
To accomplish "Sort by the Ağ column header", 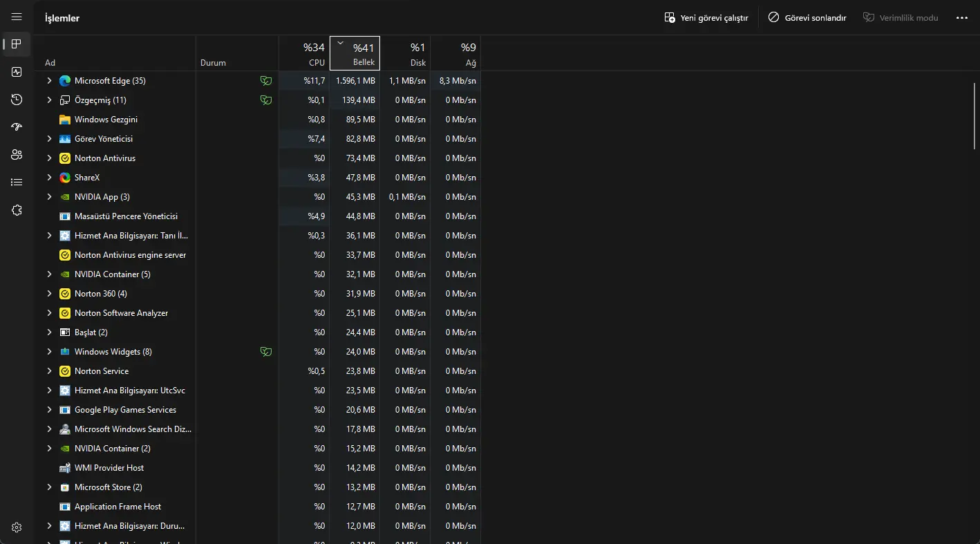I will point(455,53).
